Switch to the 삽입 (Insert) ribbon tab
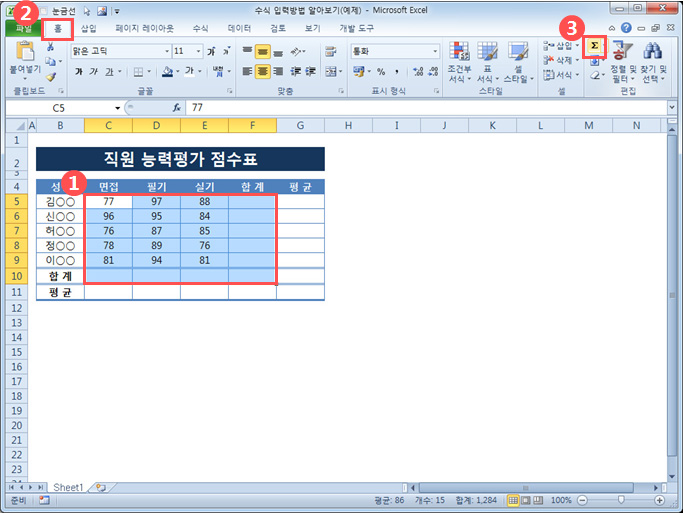The width and height of the screenshot is (683, 513). point(89,29)
